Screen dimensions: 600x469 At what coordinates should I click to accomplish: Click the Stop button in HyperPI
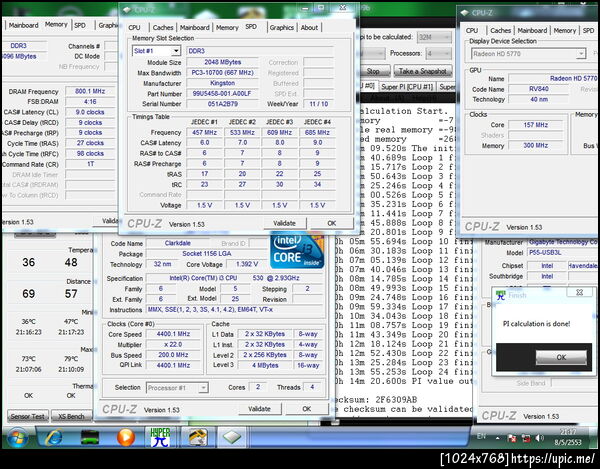(x=373, y=71)
